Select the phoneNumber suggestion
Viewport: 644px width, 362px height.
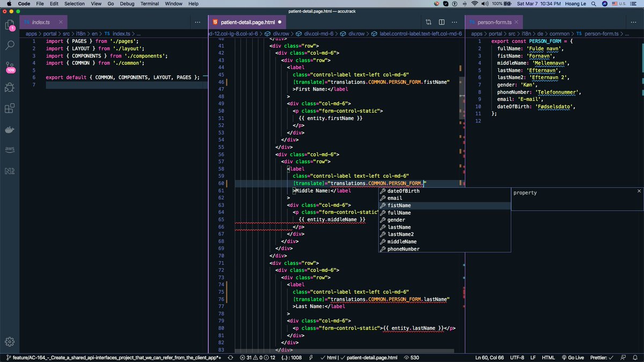click(444, 249)
